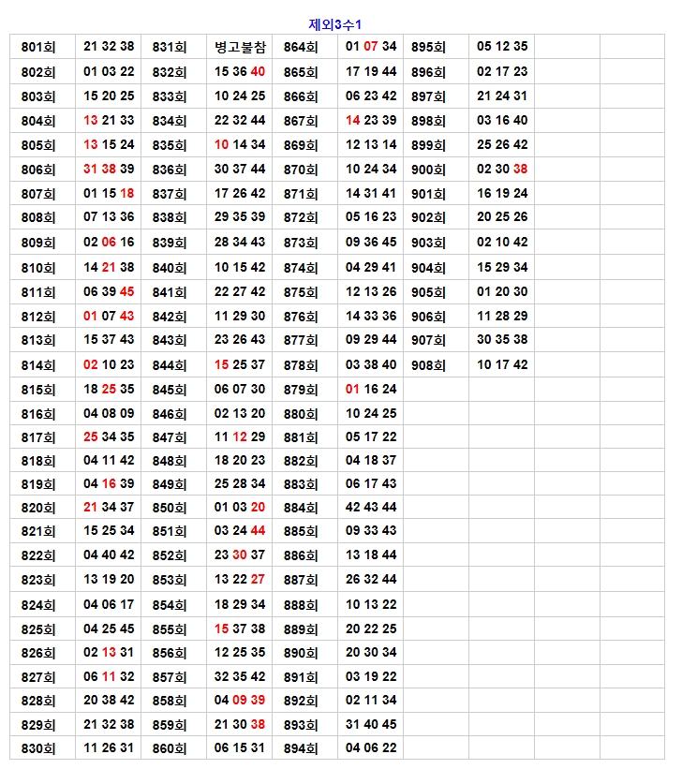The image size is (682, 784).
Task: Click the 845회 round label
Action: tap(170, 390)
